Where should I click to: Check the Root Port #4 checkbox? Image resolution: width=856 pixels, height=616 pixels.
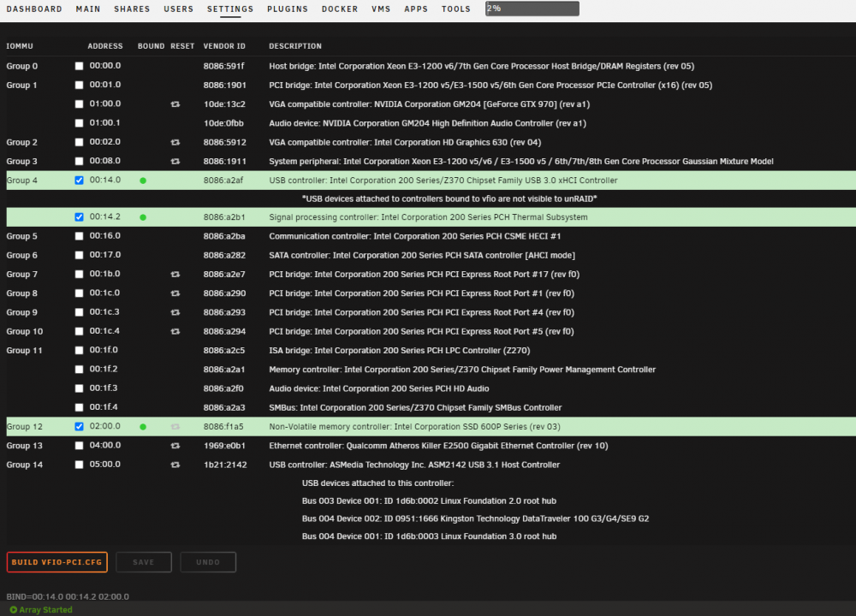[x=79, y=312]
